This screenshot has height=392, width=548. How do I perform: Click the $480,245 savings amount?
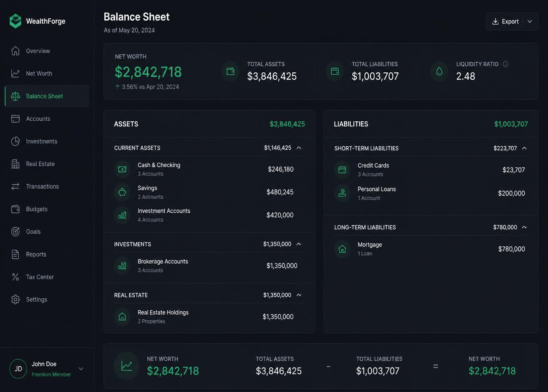click(x=280, y=192)
